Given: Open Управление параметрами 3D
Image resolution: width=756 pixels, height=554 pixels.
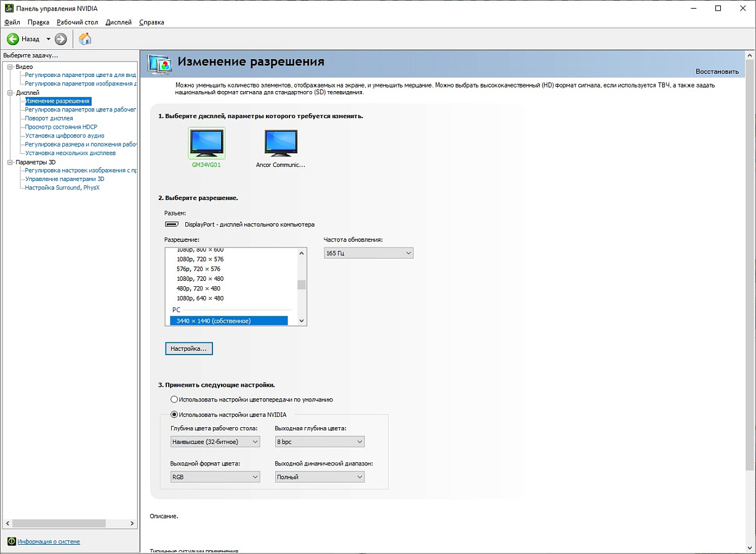Looking at the screenshot, I should coord(65,179).
